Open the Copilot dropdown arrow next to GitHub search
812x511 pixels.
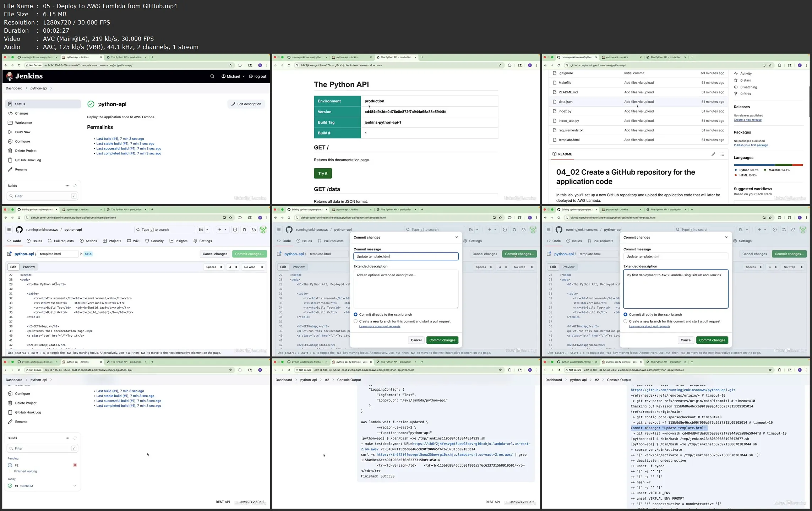tap(208, 230)
